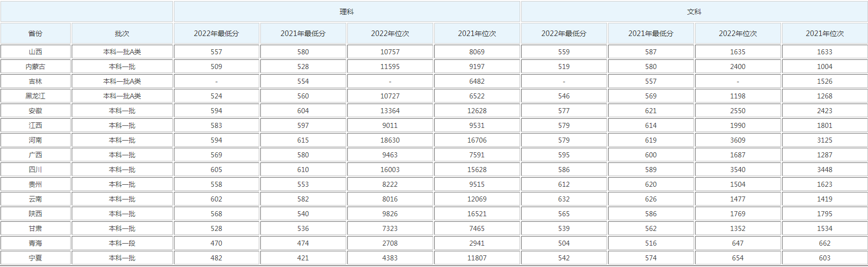Click the 7323 rank cell for 甘肃
This screenshot has width=868, height=267.
(390, 228)
